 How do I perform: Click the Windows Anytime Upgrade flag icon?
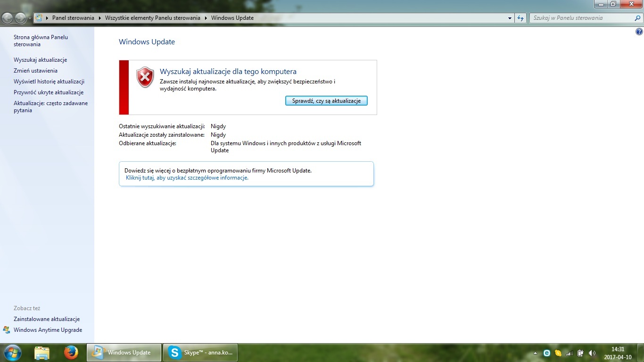[7, 330]
